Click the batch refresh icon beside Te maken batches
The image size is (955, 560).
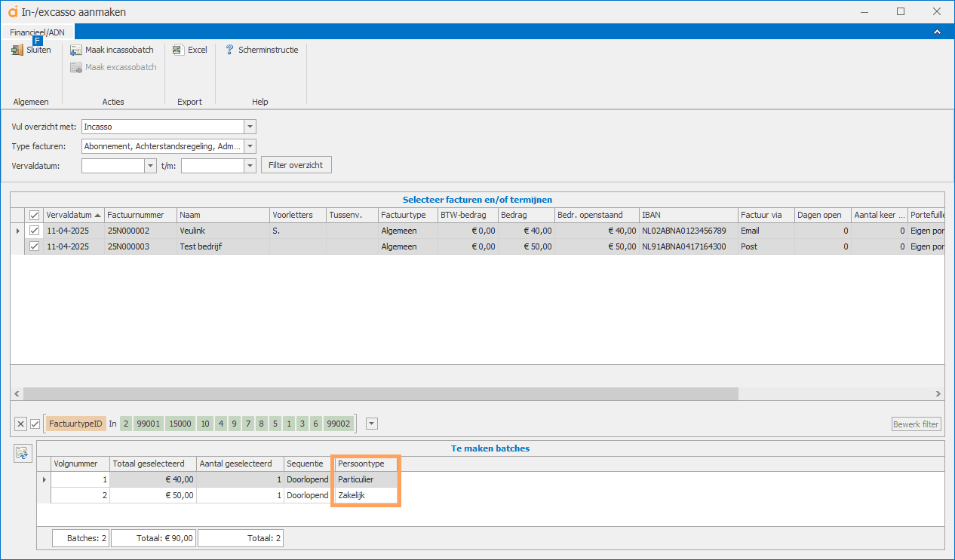[x=23, y=453]
